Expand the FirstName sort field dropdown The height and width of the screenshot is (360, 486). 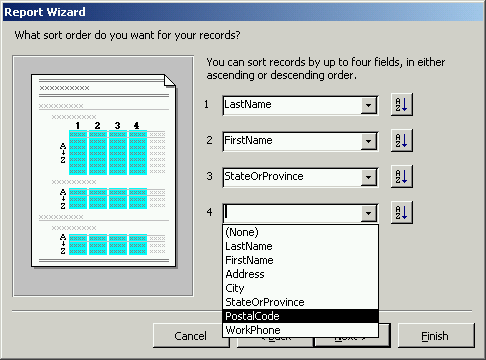click(368, 141)
